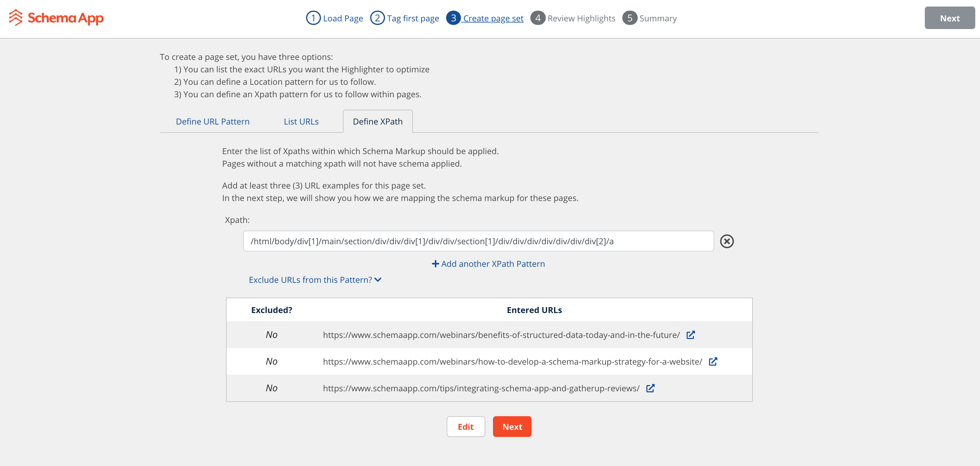Switch to Define URL Pattern tab
980x466 pixels.
pos(213,122)
